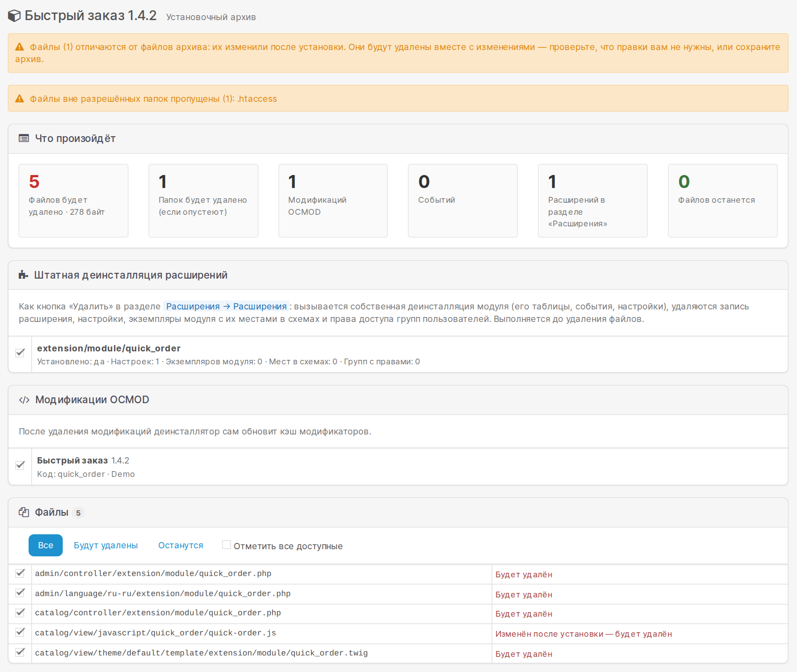797x672 pixels.
Task: Click the code brackets icon near 'Модификации OCMOD'
Action: point(24,400)
